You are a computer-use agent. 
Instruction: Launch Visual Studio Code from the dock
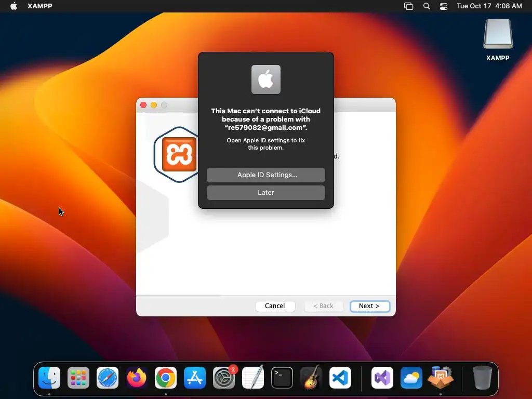tap(340, 378)
